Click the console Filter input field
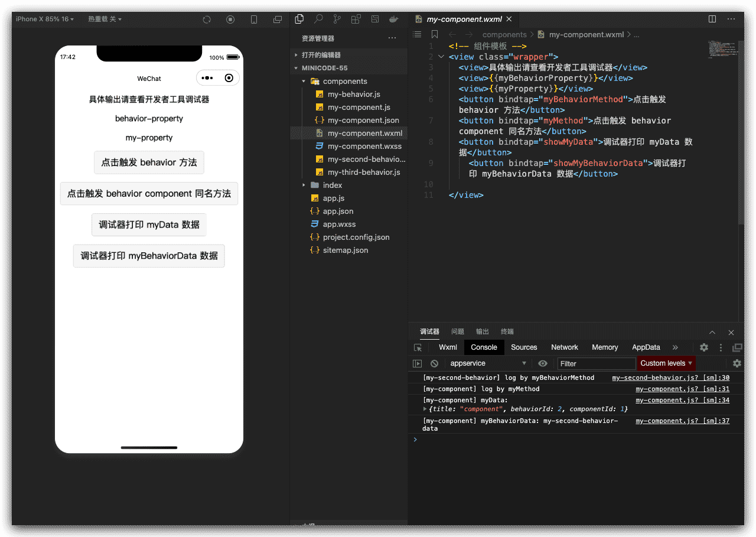 coord(597,363)
